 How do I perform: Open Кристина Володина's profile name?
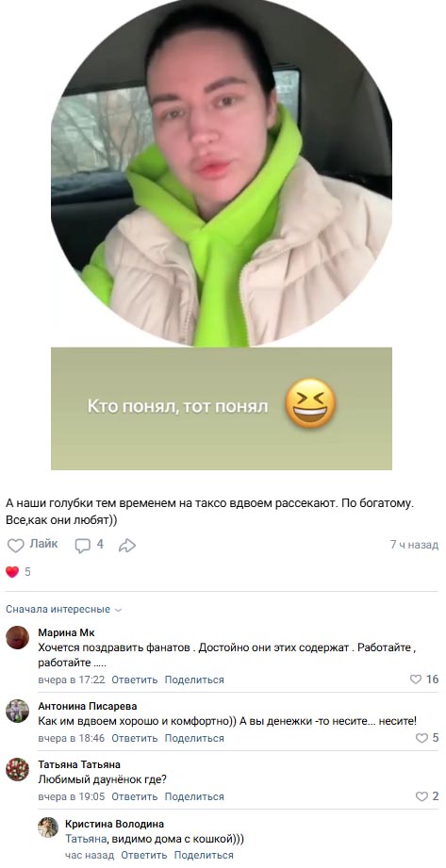tap(114, 824)
